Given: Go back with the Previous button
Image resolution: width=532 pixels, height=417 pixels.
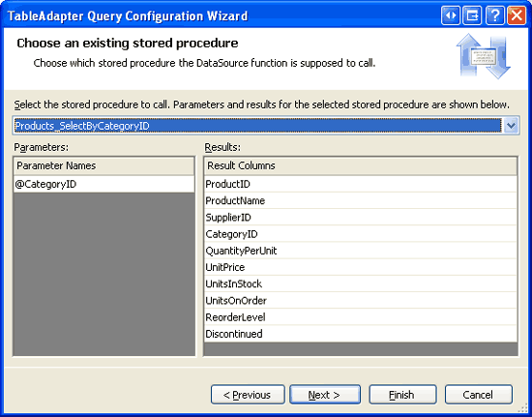Looking at the screenshot, I should click(x=248, y=395).
